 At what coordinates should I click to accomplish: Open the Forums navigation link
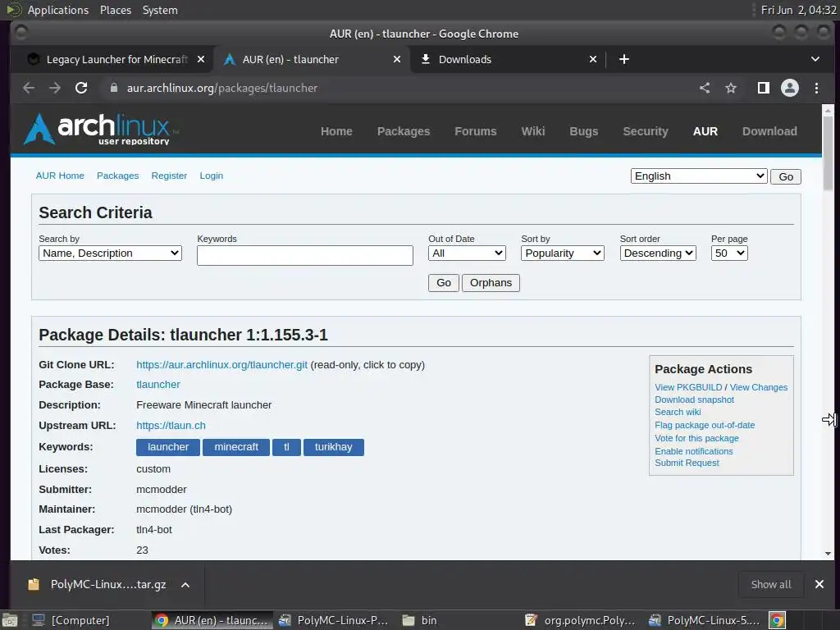[x=476, y=131]
